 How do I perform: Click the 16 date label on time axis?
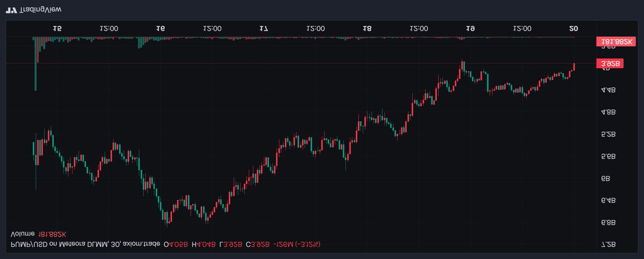click(x=160, y=28)
